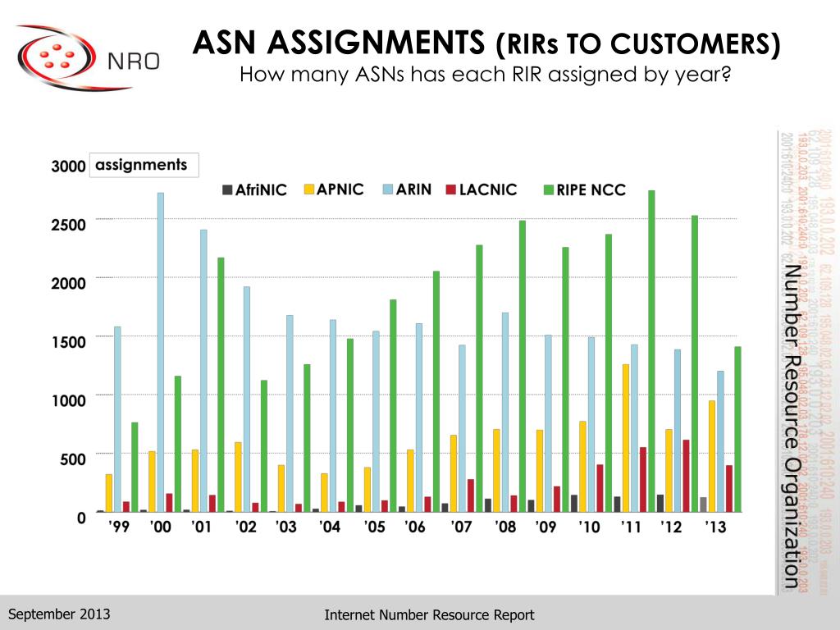Select the ARIN light blue legend swatch
This screenshot has width=840, height=630.
(388, 189)
